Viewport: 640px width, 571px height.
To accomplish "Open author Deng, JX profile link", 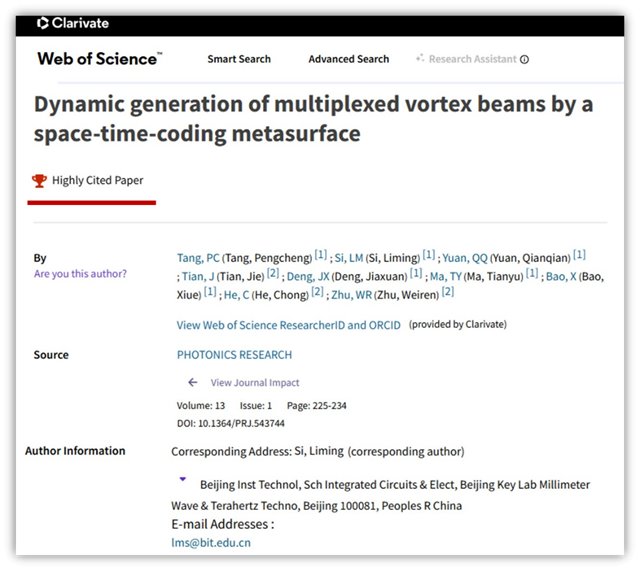I will [x=310, y=275].
